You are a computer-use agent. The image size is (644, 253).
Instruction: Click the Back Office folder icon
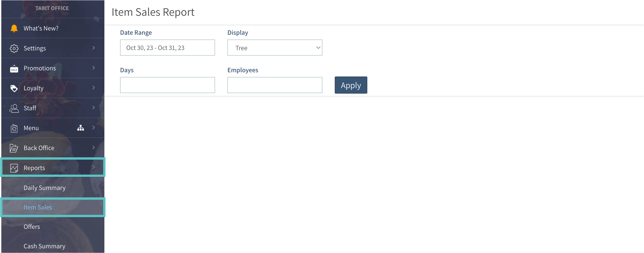[x=14, y=148]
